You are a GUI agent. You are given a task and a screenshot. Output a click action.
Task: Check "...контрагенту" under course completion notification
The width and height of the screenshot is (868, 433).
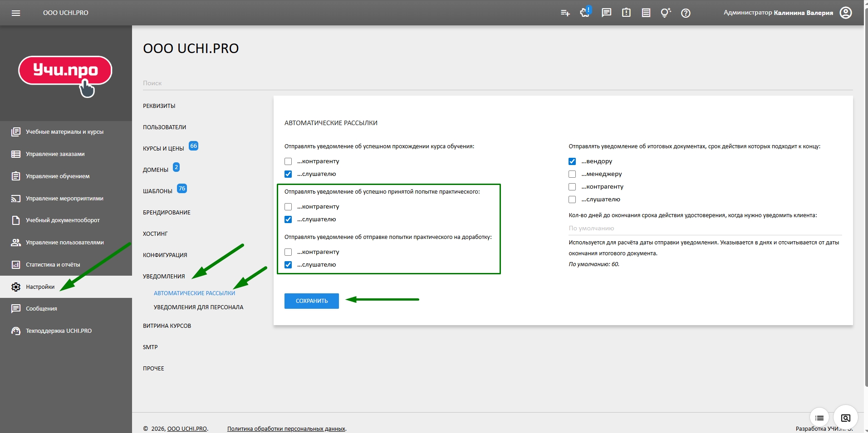[x=288, y=161]
